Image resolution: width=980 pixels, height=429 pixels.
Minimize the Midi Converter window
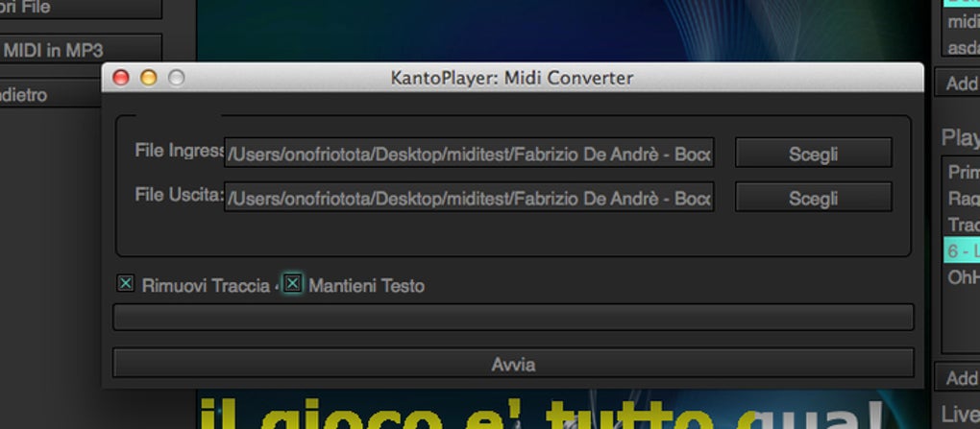click(149, 78)
